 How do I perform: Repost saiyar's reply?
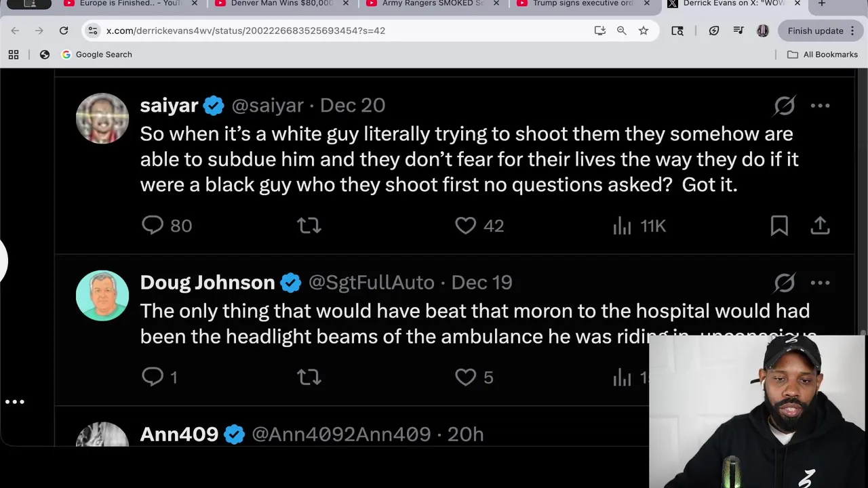click(309, 226)
